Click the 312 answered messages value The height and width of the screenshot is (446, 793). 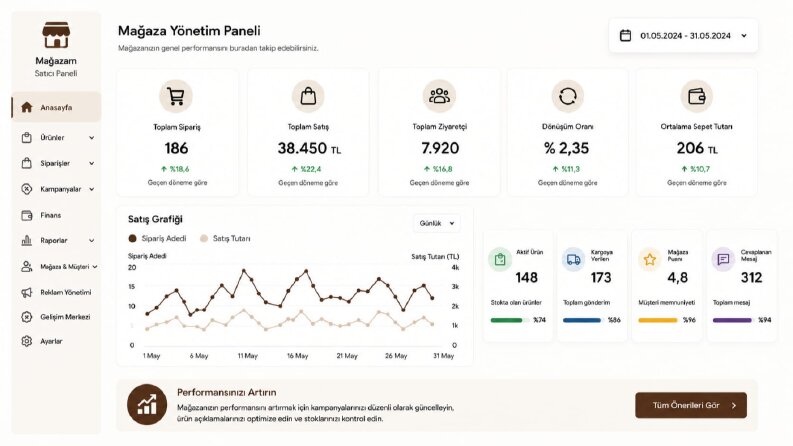(752, 278)
